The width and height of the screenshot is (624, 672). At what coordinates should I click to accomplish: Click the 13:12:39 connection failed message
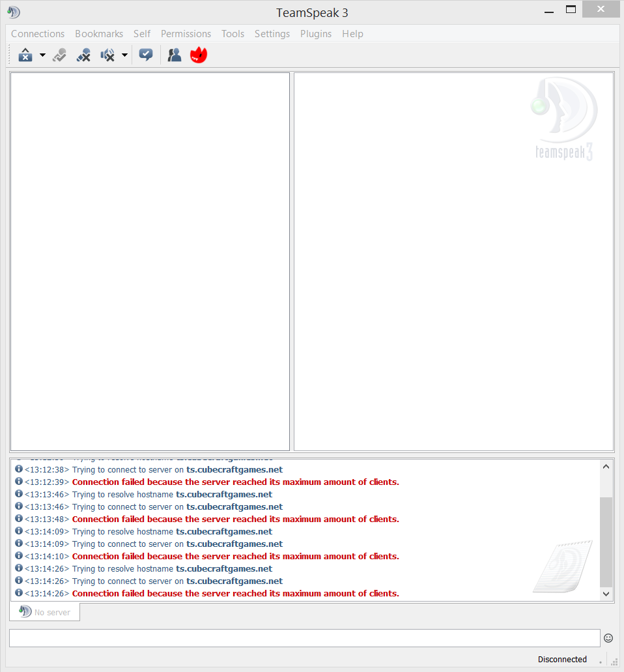coord(236,482)
